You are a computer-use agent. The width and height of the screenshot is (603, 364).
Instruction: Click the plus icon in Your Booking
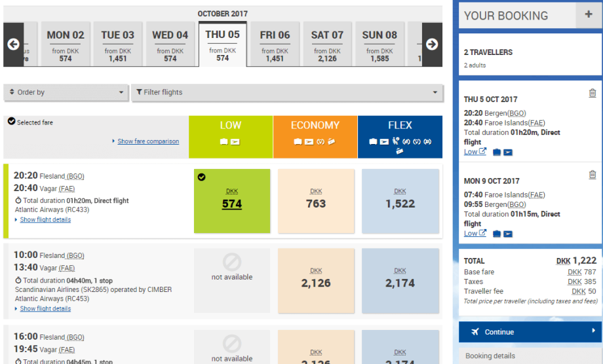pos(587,15)
